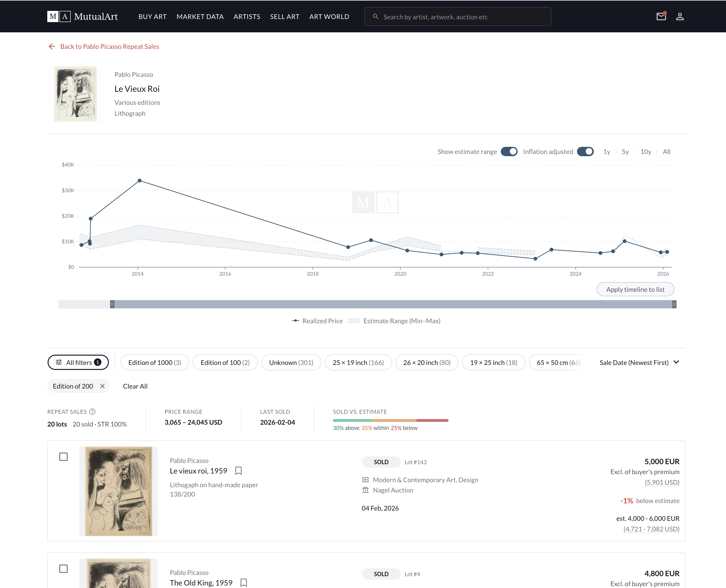Open the ART WORLD menu

coord(329,16)
